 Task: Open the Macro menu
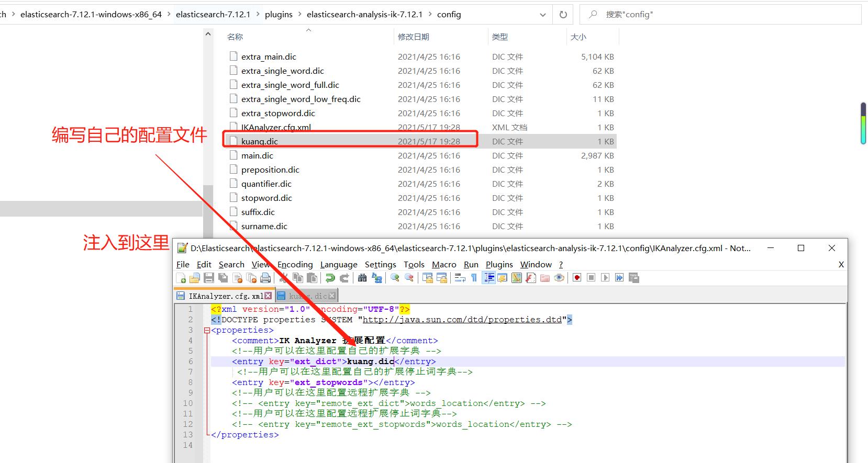click(444, 265)
